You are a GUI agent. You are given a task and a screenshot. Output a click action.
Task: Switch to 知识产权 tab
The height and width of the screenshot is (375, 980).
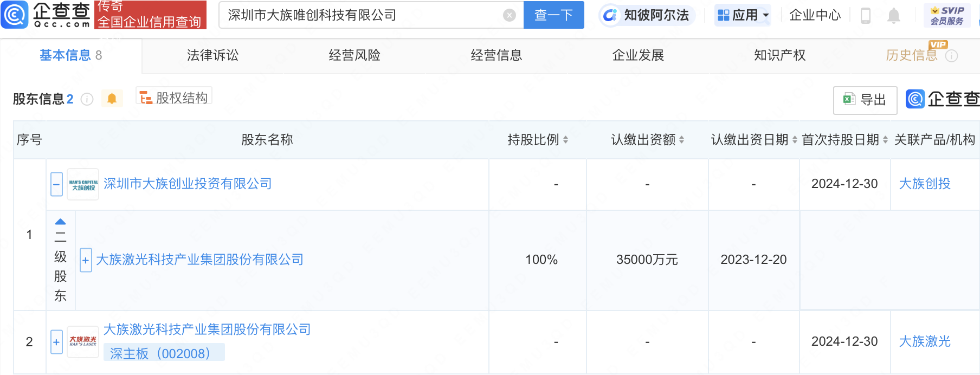[x=779, y=55]
